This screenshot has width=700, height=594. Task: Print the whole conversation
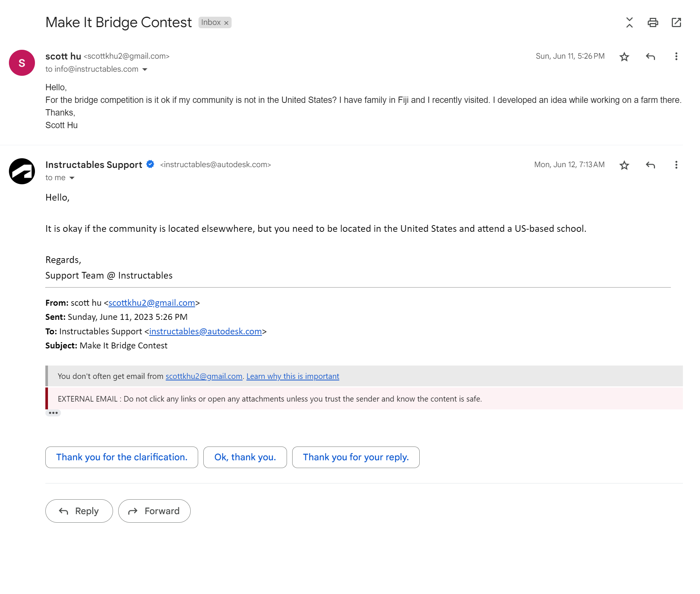coord(653,22)
